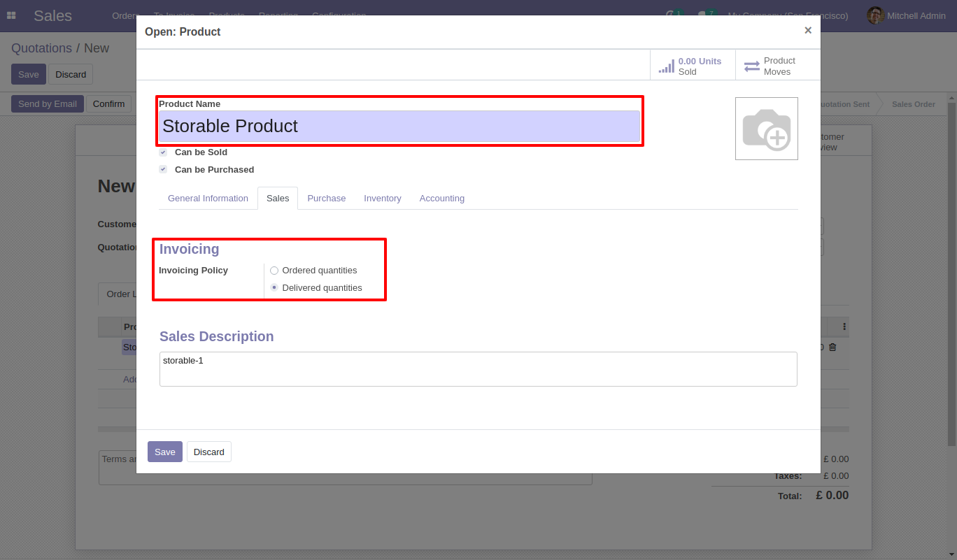The image size is (957, 560).
Task: Click Save in the product dialog footer
Action: pos(165,452)
